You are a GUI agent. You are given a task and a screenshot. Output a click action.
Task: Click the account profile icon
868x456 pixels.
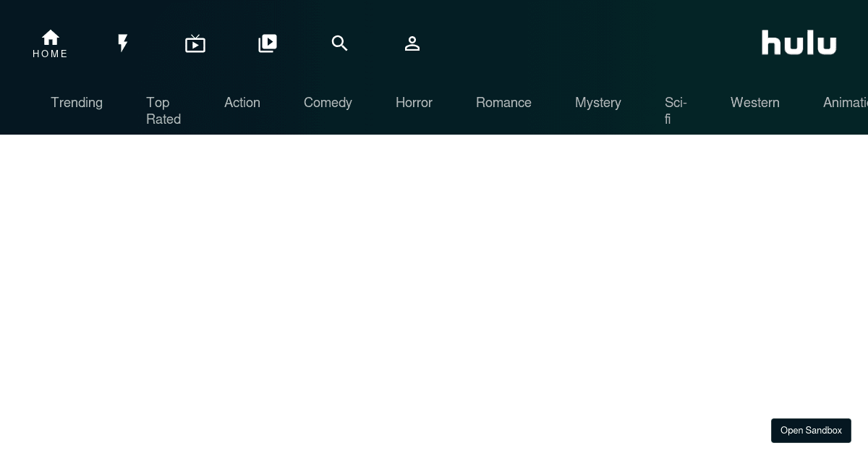pos(412,43)
